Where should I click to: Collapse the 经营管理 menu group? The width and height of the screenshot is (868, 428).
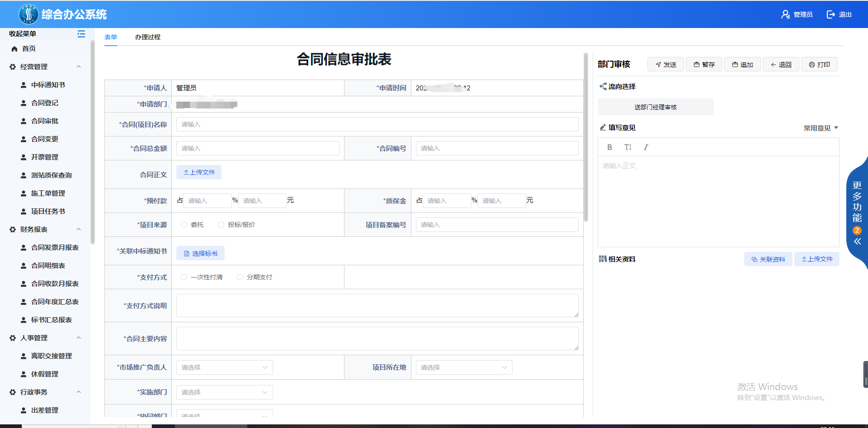click(79, 67)
